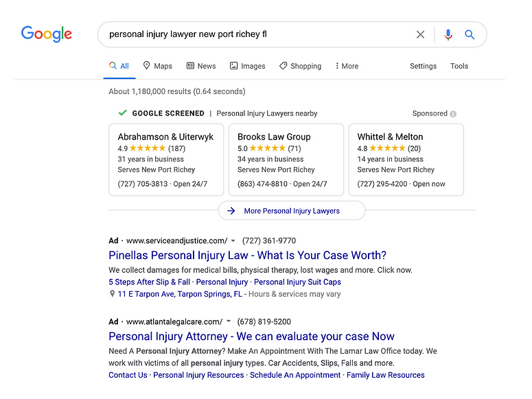Open dropdown arrow beside atlantalegalcare.com ad
The height and width of the screenshot is (399, 532).
click(229, 321)
